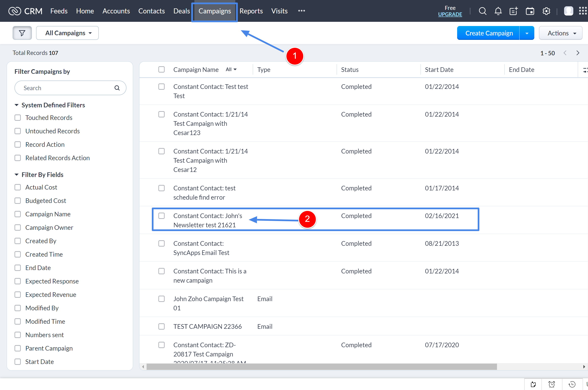
Task: Click the scrollbar left arrow
Action: click(143, 367)
